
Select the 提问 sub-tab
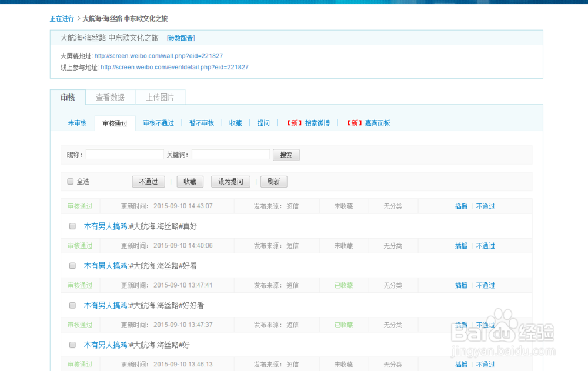click(263, 123)
